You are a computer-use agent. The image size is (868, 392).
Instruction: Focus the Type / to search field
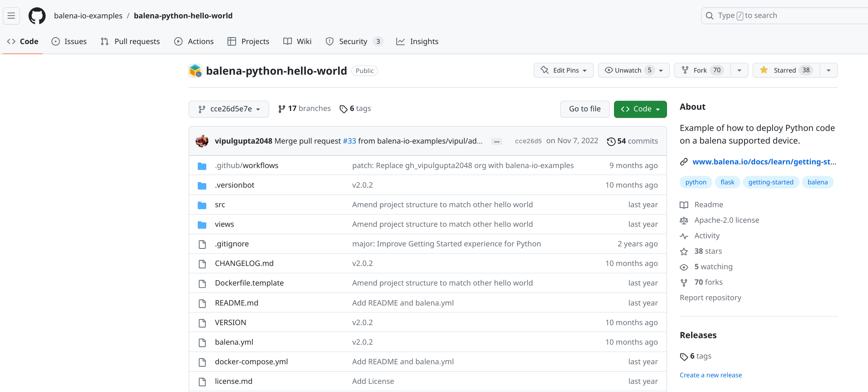pos(784,16)
